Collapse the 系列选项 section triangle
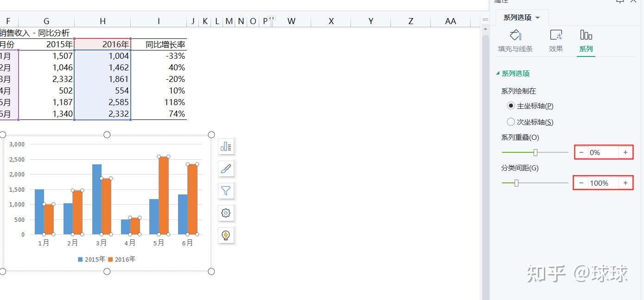 [498, 73]
